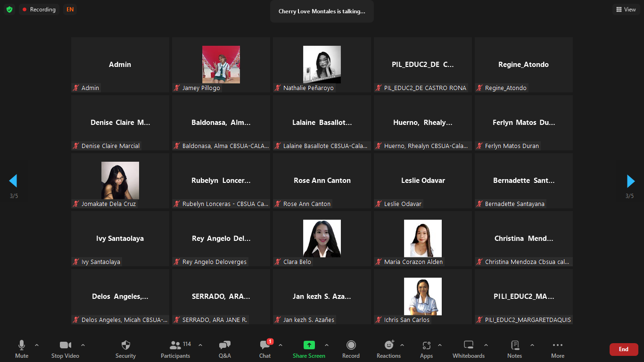Go to next gallery page arrow
This screenshot has height=362, width=644.
(630, 181)
